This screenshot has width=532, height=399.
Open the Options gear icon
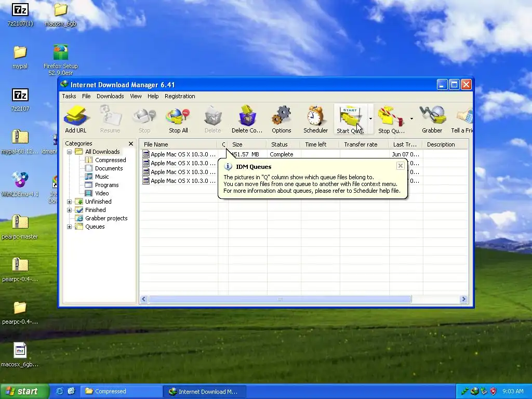coord(281,119)
